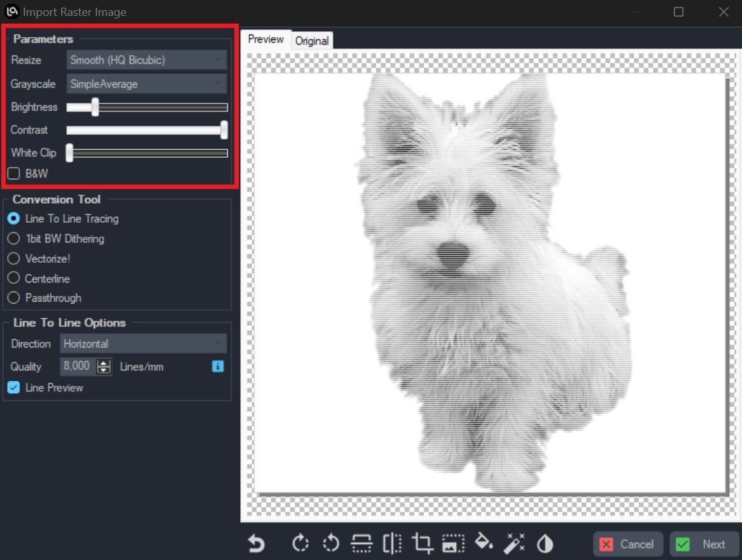This screenshot has height=560, width=742.
Task: Click the Brightness slider handle
Action: coord(95,107)
